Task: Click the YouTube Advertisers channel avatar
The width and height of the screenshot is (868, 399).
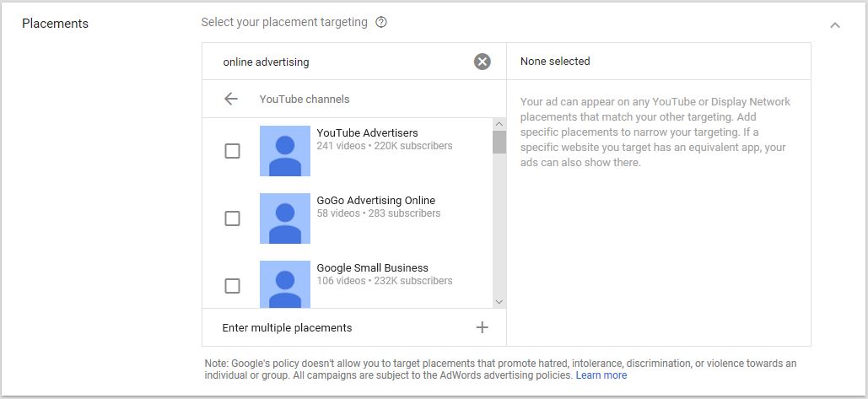Action: (285, 151)
